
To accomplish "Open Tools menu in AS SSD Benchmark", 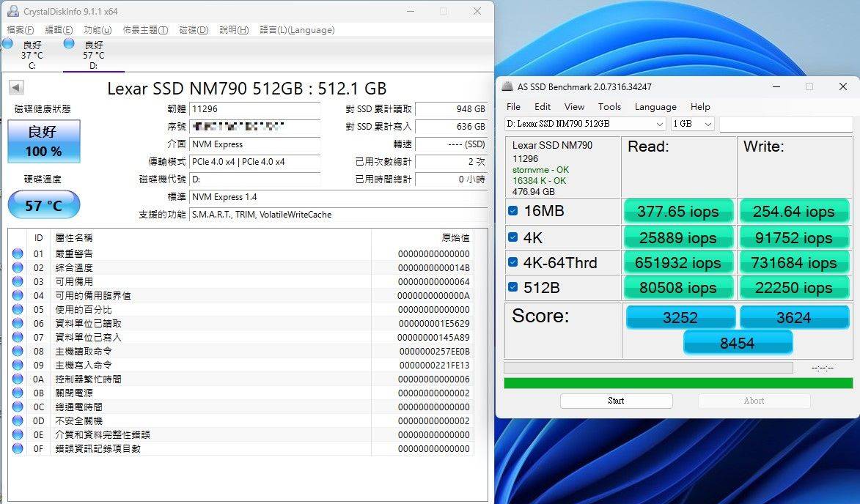I will pyautogui.click(x=609, y=106).
